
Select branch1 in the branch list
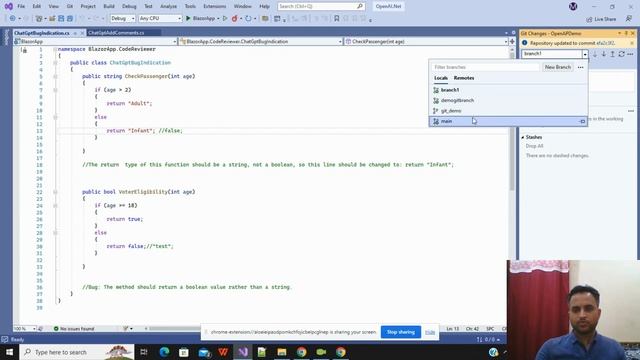coord(508,90)
